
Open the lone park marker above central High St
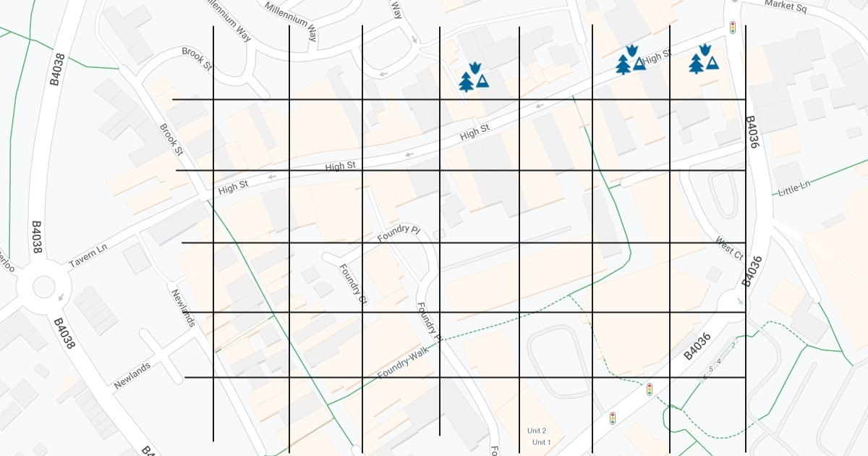[x=474, y=77]
